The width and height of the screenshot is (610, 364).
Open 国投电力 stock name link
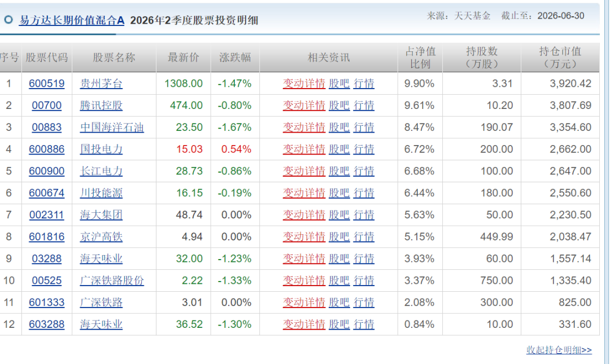click(x=101, y=150)
